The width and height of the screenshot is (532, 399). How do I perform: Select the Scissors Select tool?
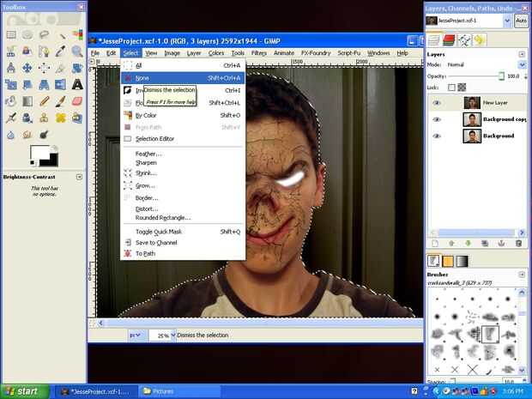point(11,51)
